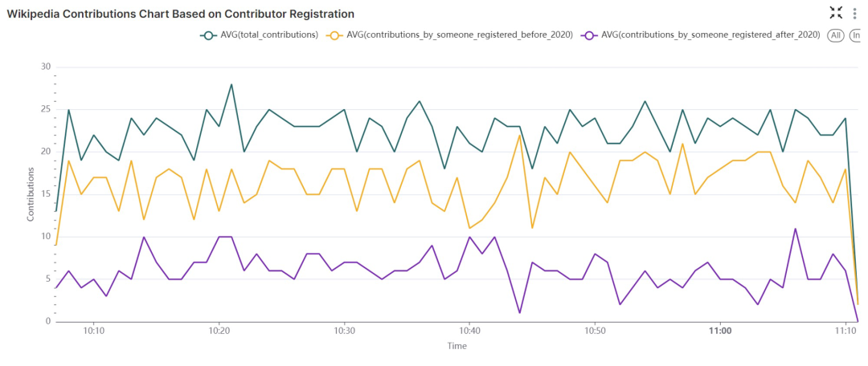
Task: Click the legend 'Inv' selector button
Action: [858, 35]
